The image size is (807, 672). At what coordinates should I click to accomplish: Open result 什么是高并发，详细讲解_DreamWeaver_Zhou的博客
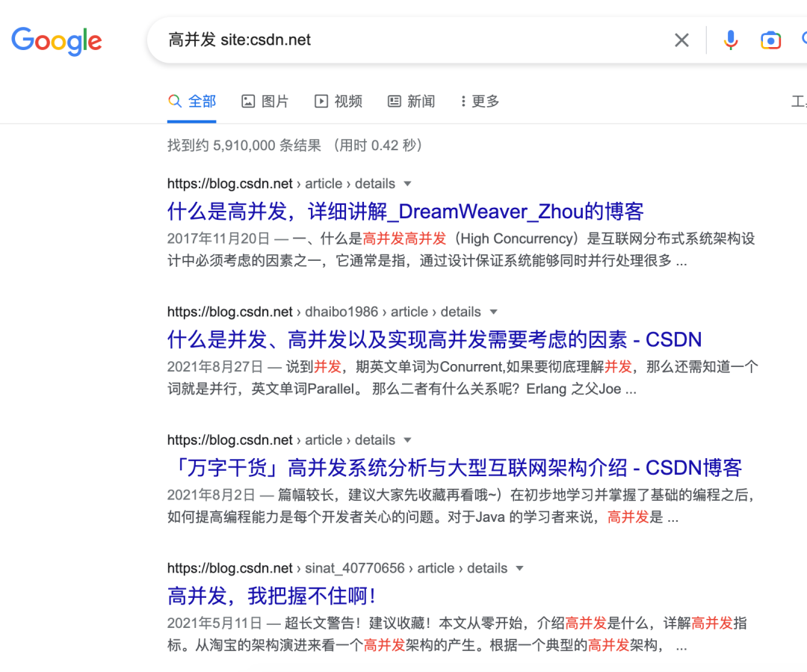[x=406, y=212]
